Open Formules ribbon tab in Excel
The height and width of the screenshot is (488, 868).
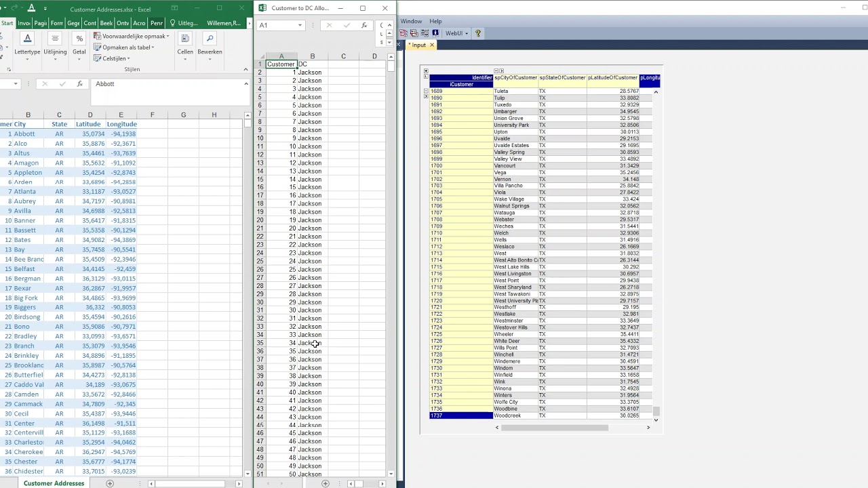coord(57,23)
